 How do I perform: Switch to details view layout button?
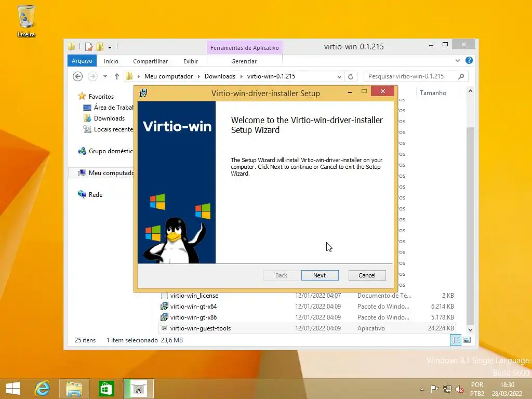point(455,340)
